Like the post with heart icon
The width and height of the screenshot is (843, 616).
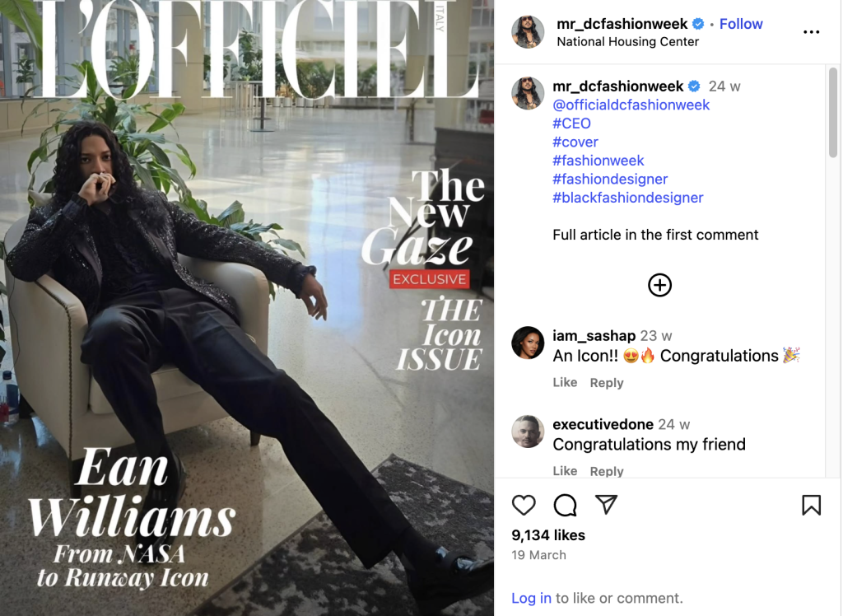pos(523,505)
